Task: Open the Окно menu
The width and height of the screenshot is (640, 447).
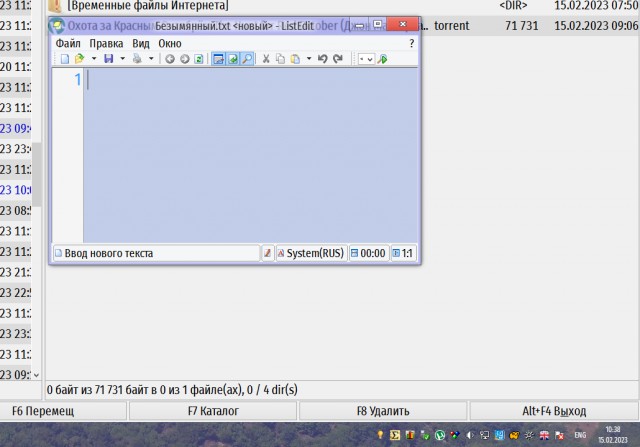Action: click(x=170, y=43)
